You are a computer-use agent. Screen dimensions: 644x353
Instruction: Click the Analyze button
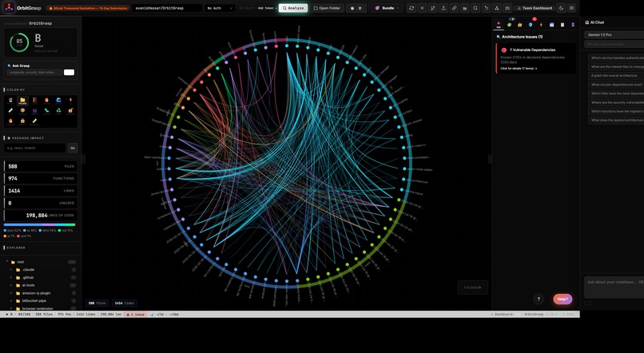pyautogui.click(x=293, y=8)
